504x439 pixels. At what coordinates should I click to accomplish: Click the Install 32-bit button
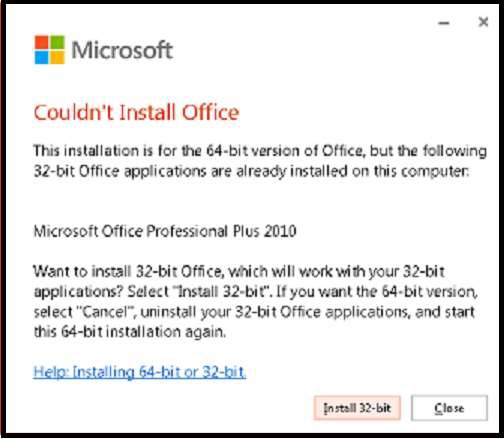[357, 408]
